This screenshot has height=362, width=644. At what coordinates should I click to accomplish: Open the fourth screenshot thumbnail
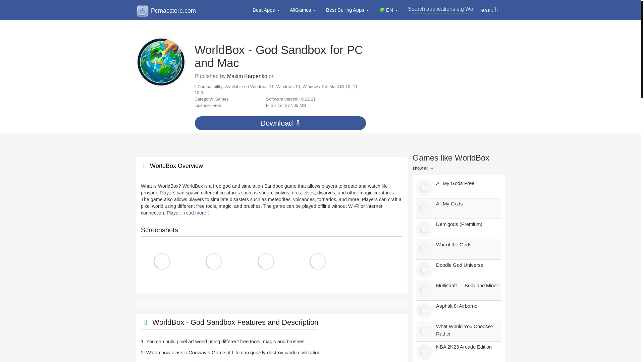point(318,261)
